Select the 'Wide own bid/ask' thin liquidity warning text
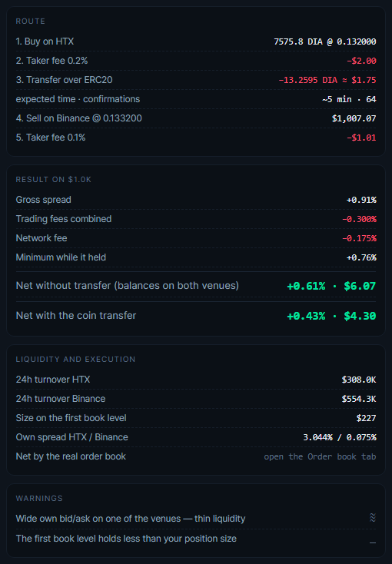The width and height of the screenshot is (392, 564). [131, 519]
